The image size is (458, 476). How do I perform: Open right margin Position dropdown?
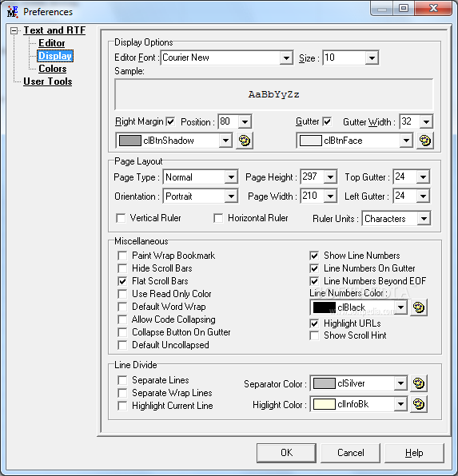click(x=245, y=122)
